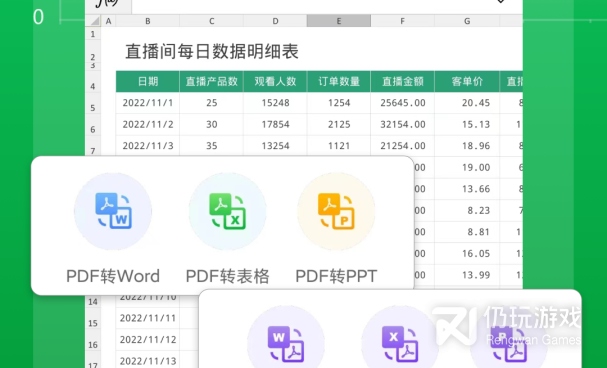
Task: Open the PDF转PPT converter icon
Action: tap(336, 211)
